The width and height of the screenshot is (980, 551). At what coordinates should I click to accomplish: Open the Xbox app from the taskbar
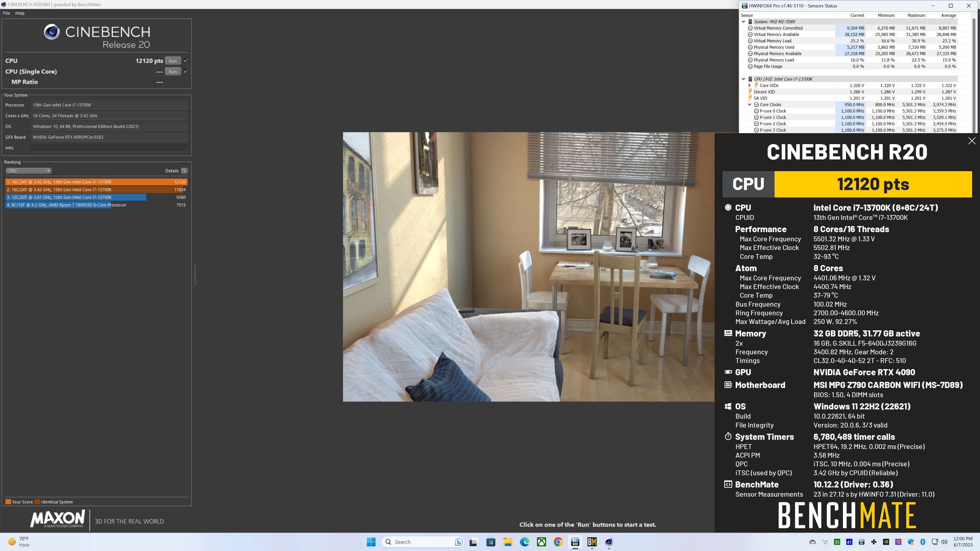541,542
